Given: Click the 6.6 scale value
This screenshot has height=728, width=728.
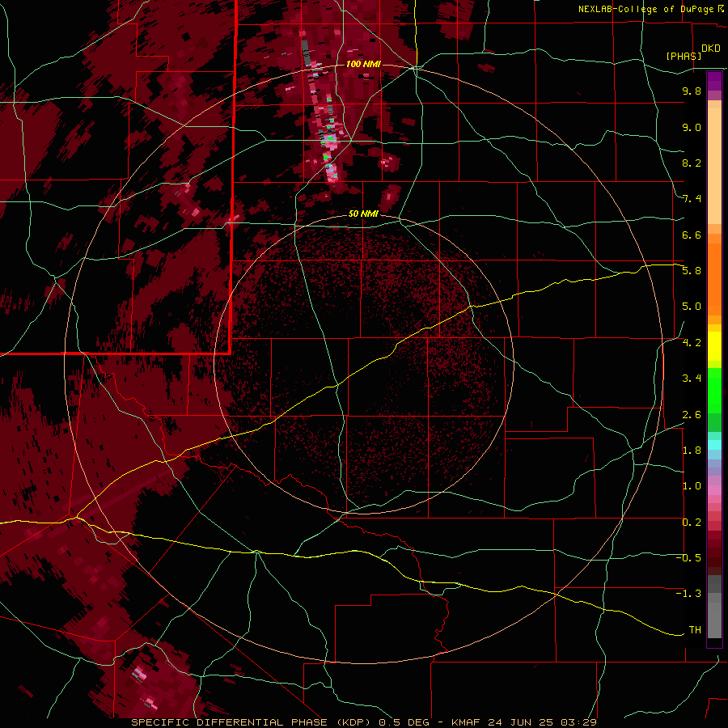Looking at the screenshot, I should point(692,235).
